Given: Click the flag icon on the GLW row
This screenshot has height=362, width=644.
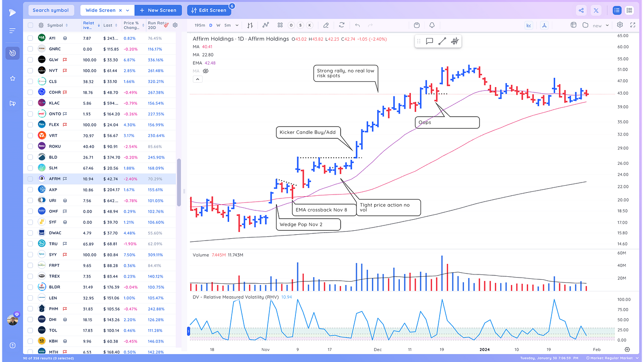Looking at the screenshot, I should 65,60.
